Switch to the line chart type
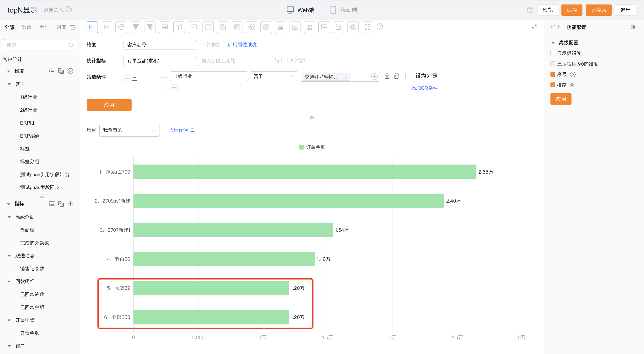The image size is (644, 354). pyautogui.click(x=107, y=27)
